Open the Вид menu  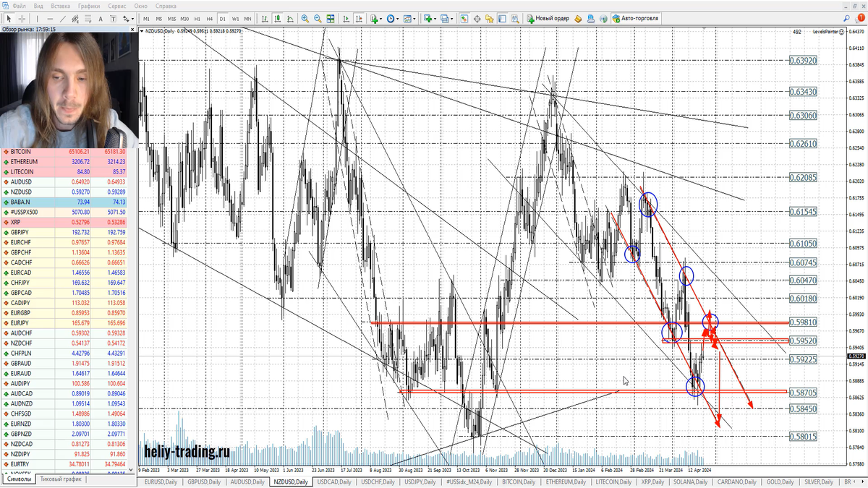pyautogui.click(x=38, y=6)
